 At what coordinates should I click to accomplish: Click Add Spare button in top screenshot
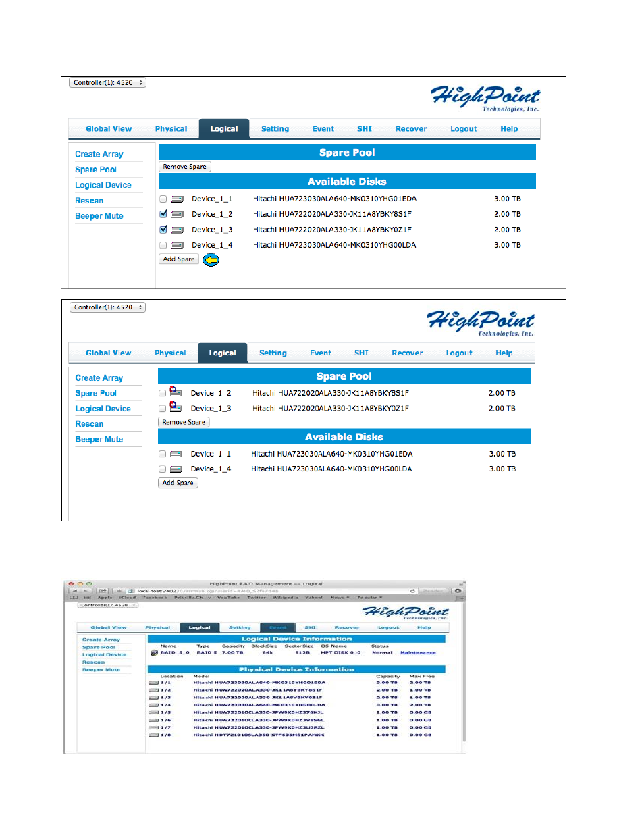179,259
